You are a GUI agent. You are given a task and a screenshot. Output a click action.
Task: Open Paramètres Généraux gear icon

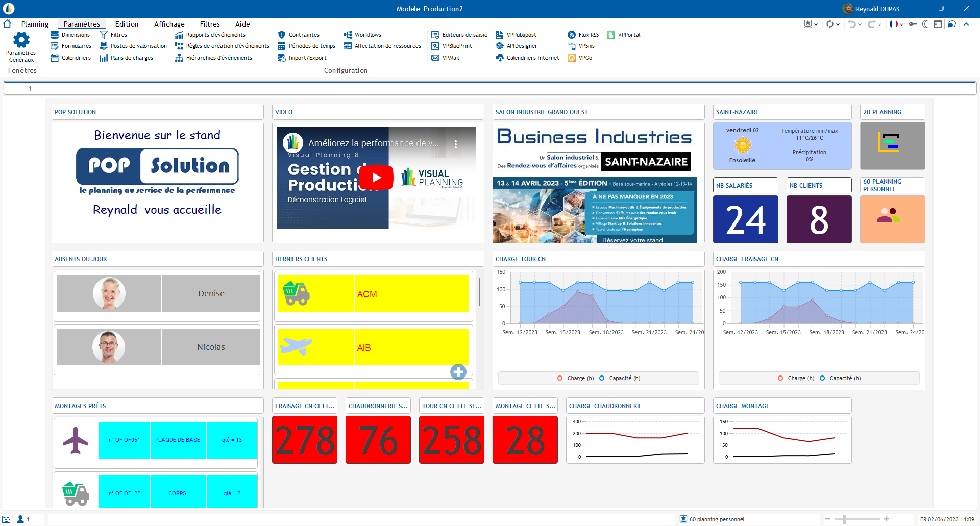tap(21, 47)
